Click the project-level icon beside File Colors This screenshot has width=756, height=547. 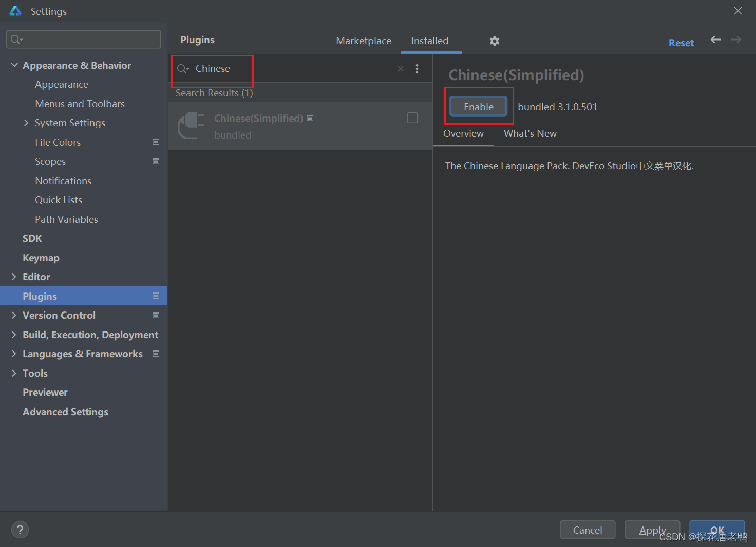point(156,142)
